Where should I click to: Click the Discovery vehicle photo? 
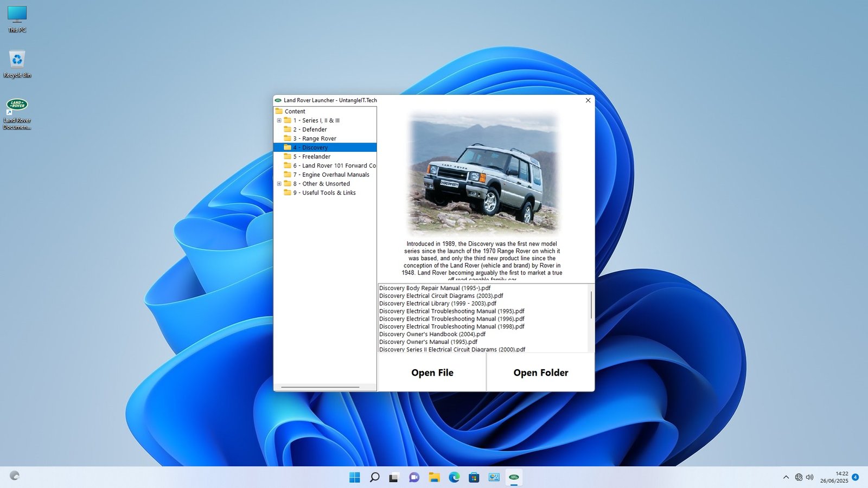[x=484, y=174]
